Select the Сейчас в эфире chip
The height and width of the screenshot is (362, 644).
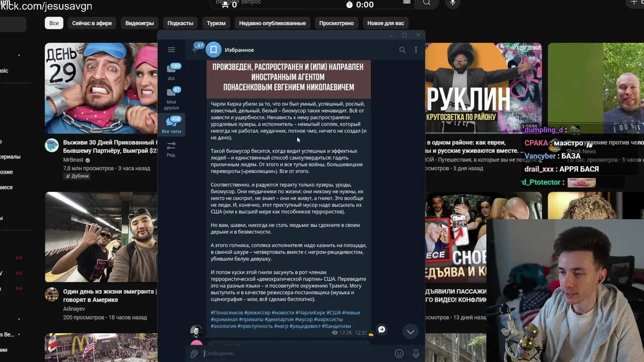tap(92, 23)
